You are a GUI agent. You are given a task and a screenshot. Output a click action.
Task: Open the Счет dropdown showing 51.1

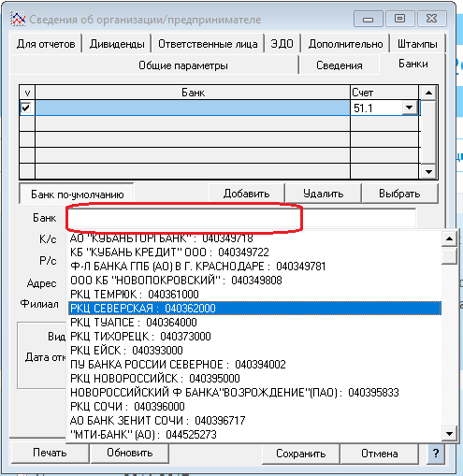(x=409, y=108)
